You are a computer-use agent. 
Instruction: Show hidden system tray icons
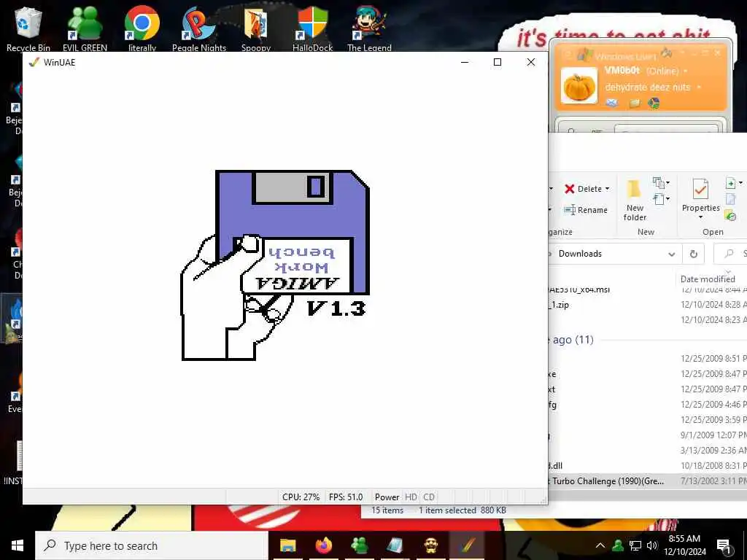coord(600,545)
